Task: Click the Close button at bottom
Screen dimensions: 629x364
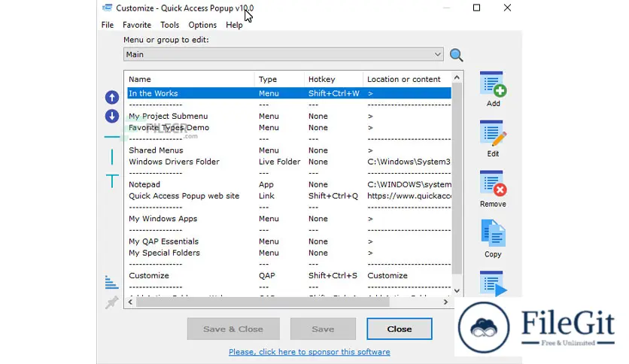Action: (x=400, y=329)
